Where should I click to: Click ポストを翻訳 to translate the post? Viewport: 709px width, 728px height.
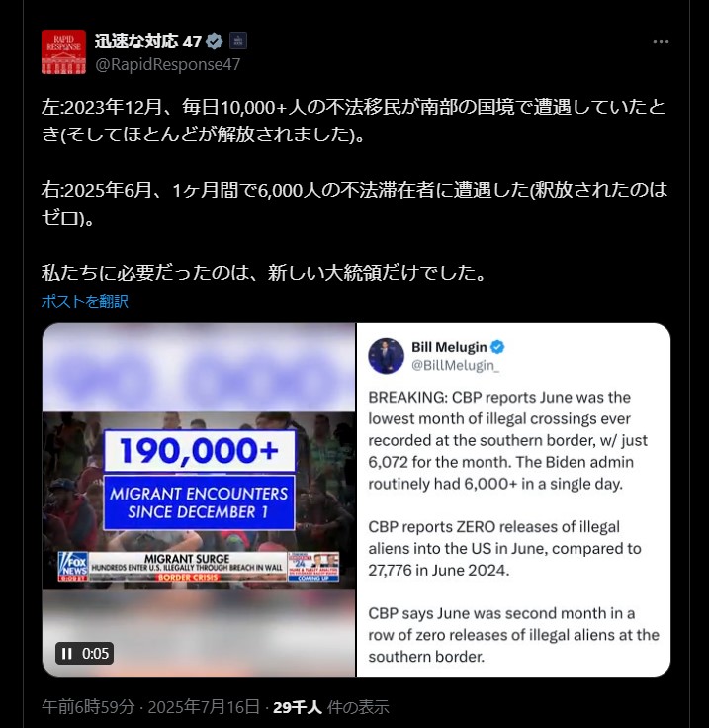pyautogui.click(x=84, y=302)
